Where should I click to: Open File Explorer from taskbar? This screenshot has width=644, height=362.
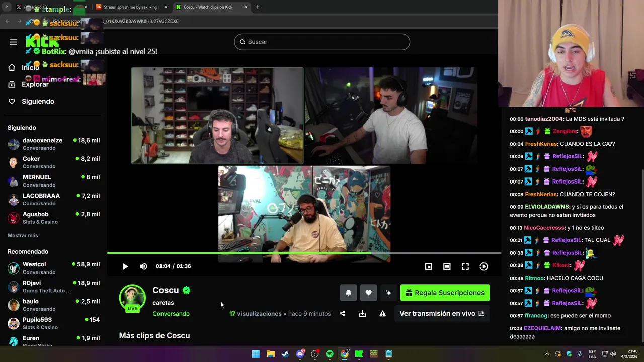pyautogui.click(x=270, y=354)
